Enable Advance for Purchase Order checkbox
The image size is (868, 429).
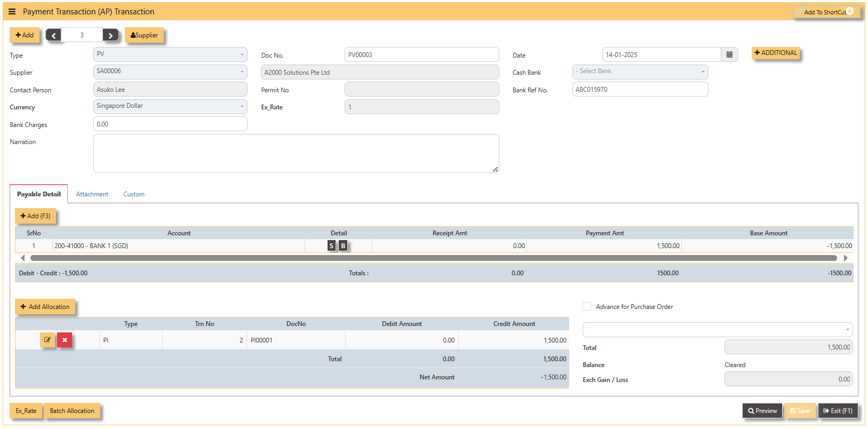pos(587,306)
